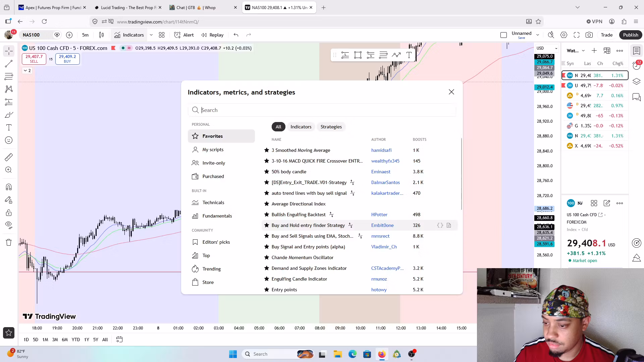The width and height of the screenshot is (644, 362).
Task: Open chart type candles selector
Action: point(102,35)
